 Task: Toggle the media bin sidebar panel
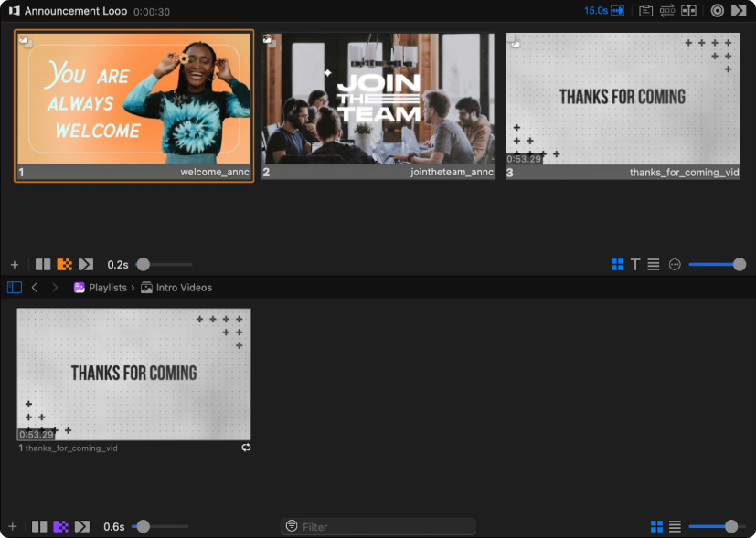pyautogui.click(x=14, y=288)
